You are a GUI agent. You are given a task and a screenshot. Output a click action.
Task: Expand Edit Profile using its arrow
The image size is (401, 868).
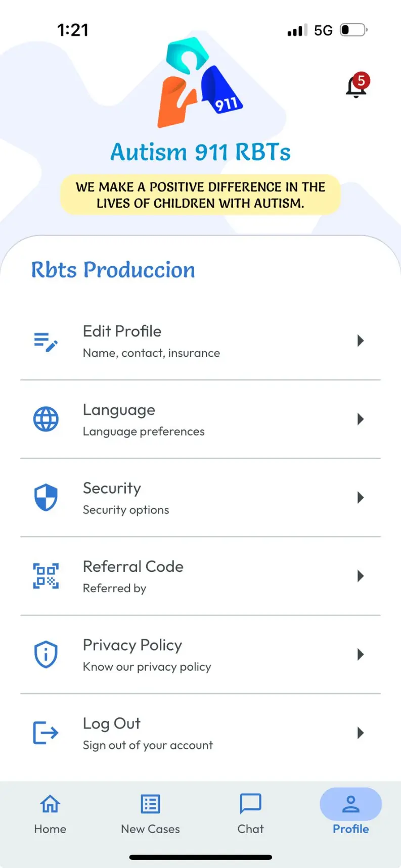(360, 341)
